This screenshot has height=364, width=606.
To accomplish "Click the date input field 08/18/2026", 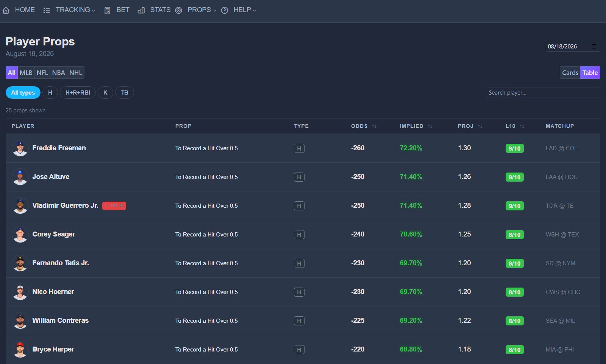I will (x=573, y=46).
